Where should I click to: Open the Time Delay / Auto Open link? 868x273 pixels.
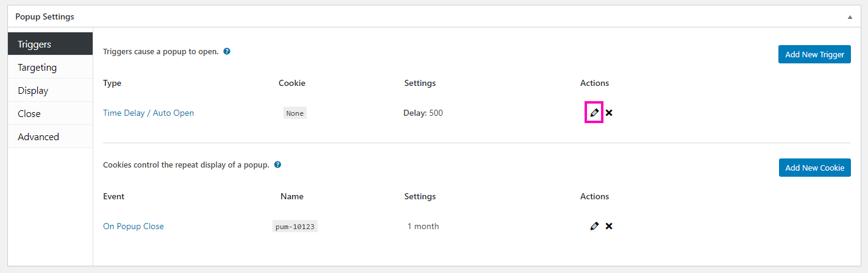[x=149, y=113]
